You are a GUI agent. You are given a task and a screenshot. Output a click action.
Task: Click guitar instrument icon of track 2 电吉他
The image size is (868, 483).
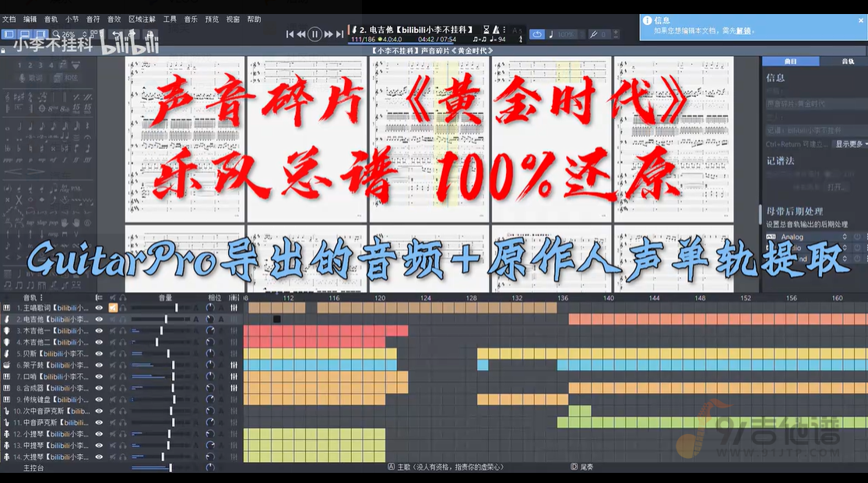click(x=7, y=319)
